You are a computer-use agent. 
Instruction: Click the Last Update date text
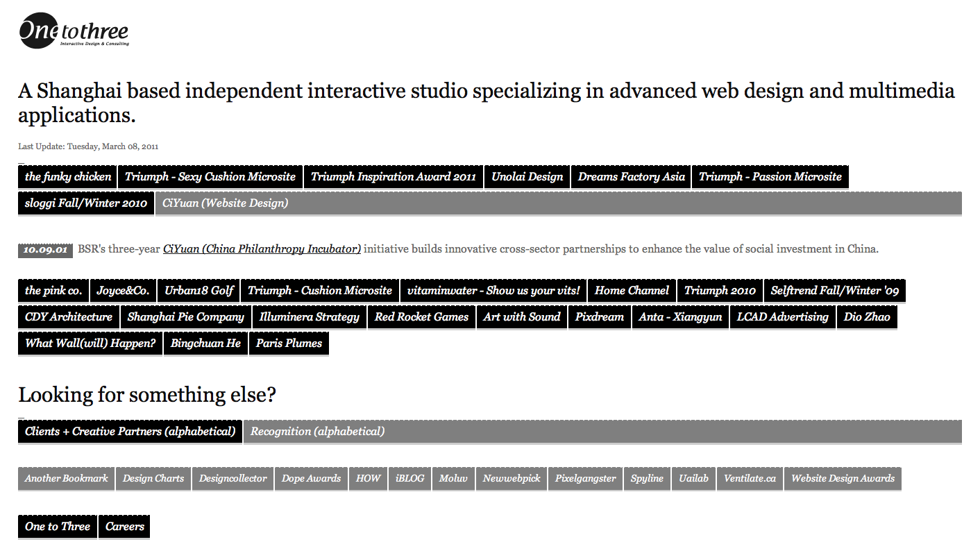coord(88,146)
